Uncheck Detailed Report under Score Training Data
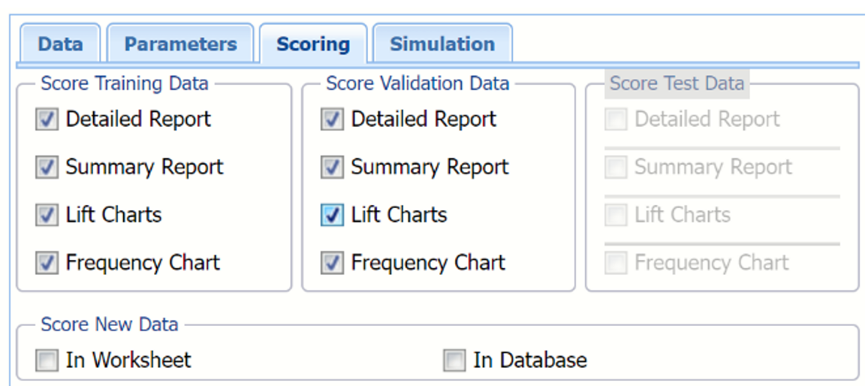 click(47, 120)
